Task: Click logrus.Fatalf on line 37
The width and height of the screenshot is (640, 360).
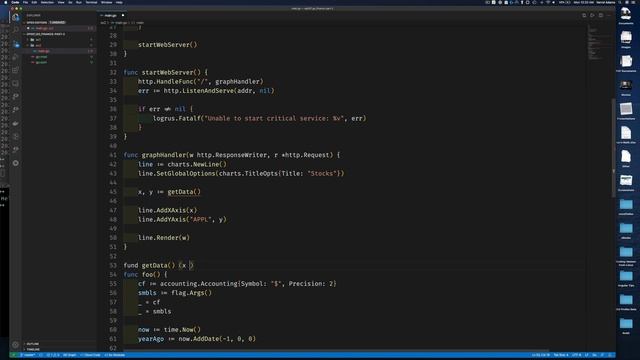Action: (x=177, y=118)
